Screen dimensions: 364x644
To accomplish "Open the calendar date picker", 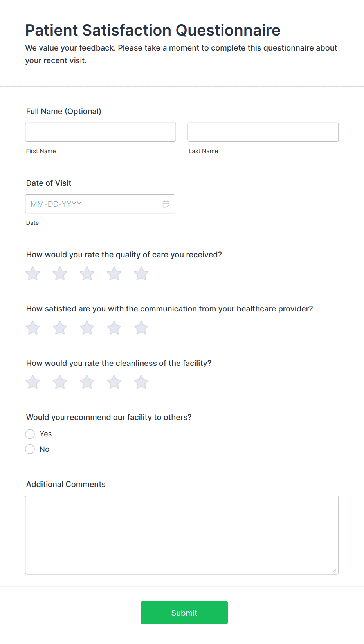I will (x=166, y=204).
